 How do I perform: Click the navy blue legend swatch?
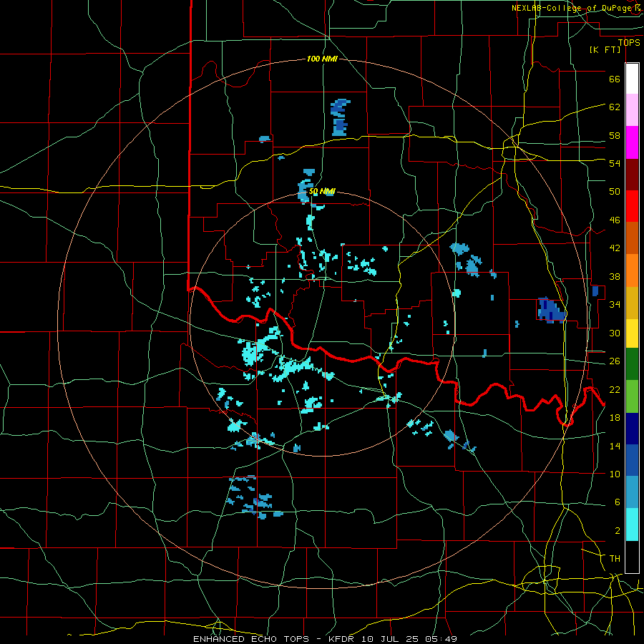(x=632, y=429)
